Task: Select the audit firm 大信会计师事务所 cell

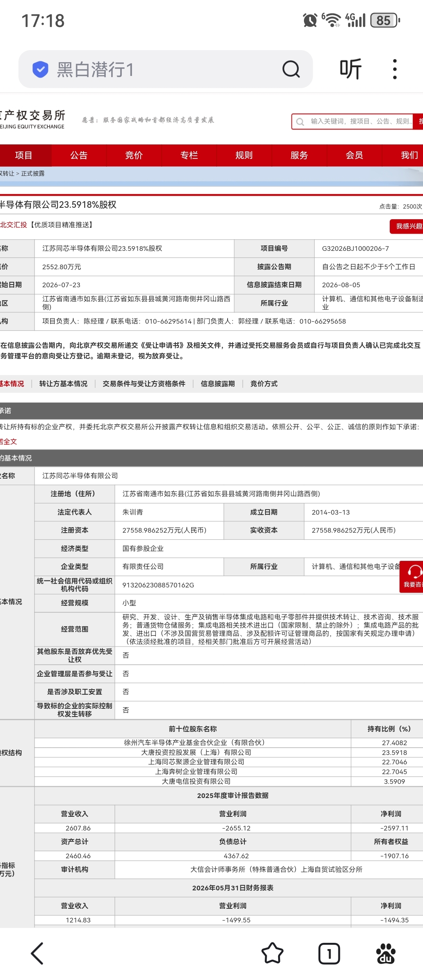Action: click(x=276, y=869)
